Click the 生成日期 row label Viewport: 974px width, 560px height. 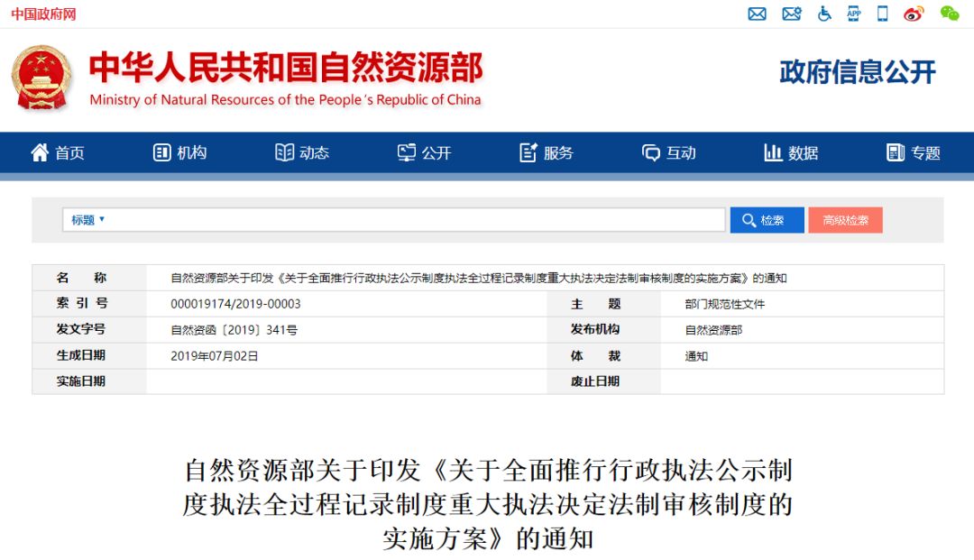pyautogui.click(x=81, y=355)
